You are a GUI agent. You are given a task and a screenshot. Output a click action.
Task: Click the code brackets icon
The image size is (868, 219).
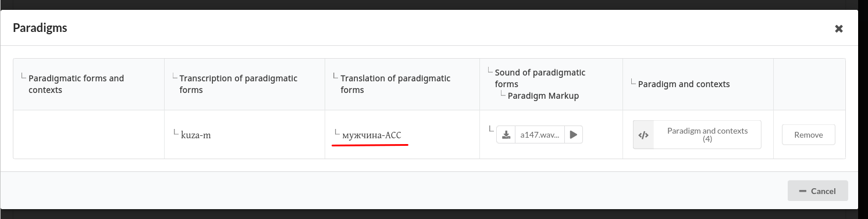(x=643, y=135)
